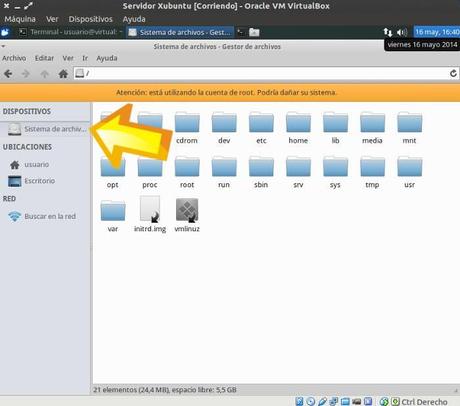This screenshot has height=406, width=460.
Task: Go forward with the right arrow button
Action: (26, 73)
